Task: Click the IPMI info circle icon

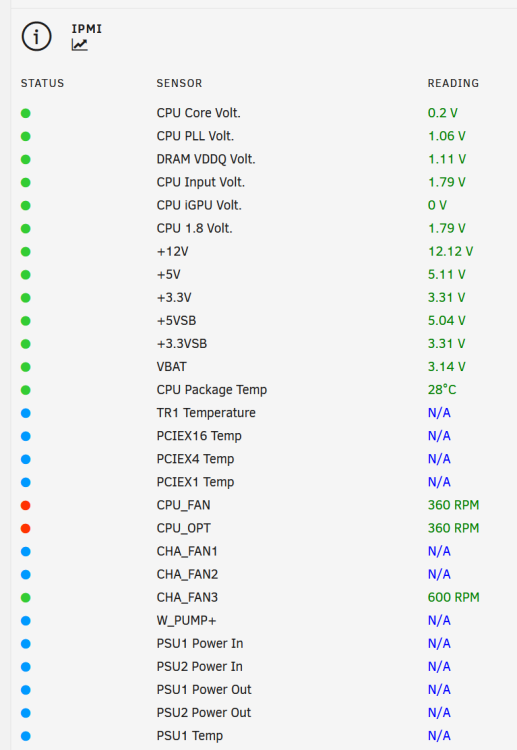Action: click(36, 36)
